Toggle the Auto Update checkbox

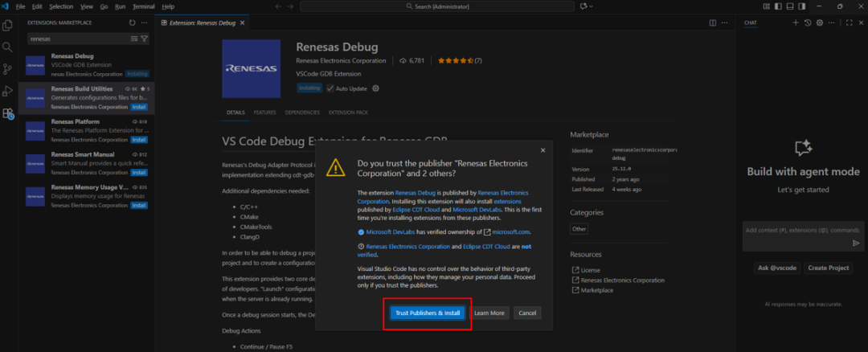330,88
